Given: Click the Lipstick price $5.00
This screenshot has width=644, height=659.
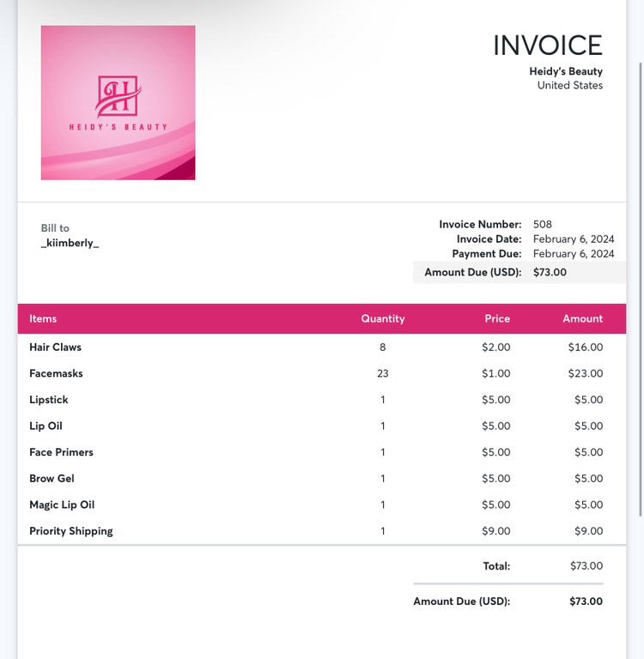Looking at the screenshot, I should pos(496,400).
